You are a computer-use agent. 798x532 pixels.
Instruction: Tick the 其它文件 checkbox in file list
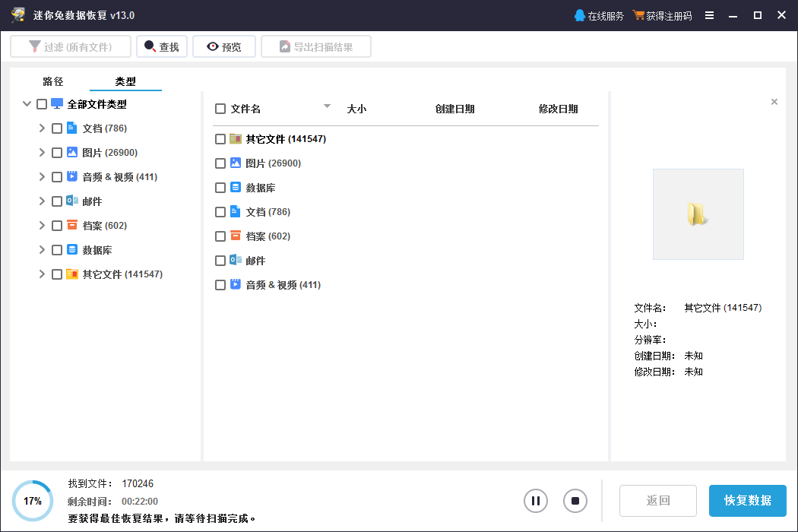pos(220,139)
